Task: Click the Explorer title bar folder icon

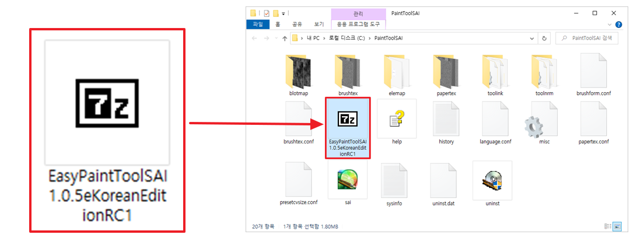Action: pyautogui.click(x=253, y=13)
